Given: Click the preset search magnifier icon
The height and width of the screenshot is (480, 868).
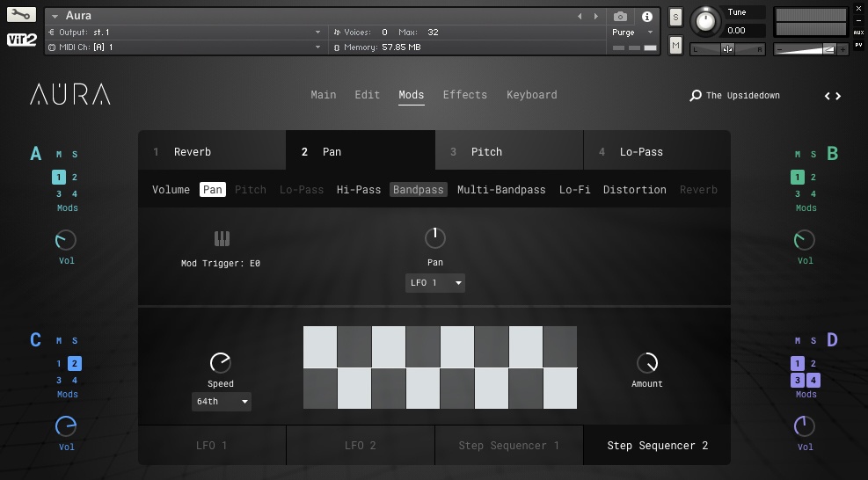Looking at the screenshot, I should 696,96.
